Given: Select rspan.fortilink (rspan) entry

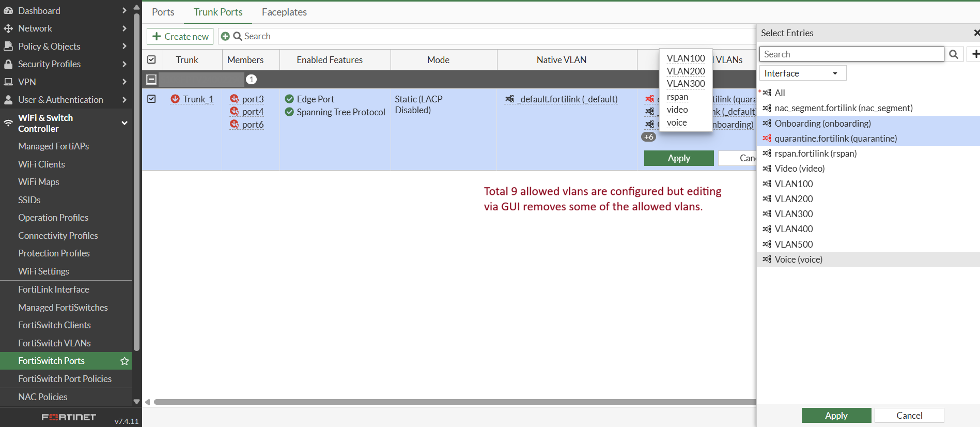Looking at the screenshot, I should (x=868, y=154).
